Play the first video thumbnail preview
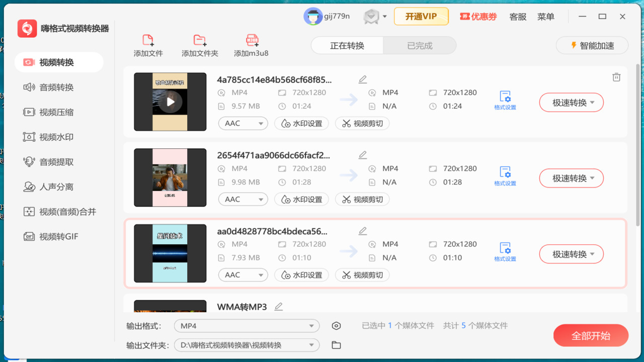The height and width of the screenshot is (362, 644). 171,102
